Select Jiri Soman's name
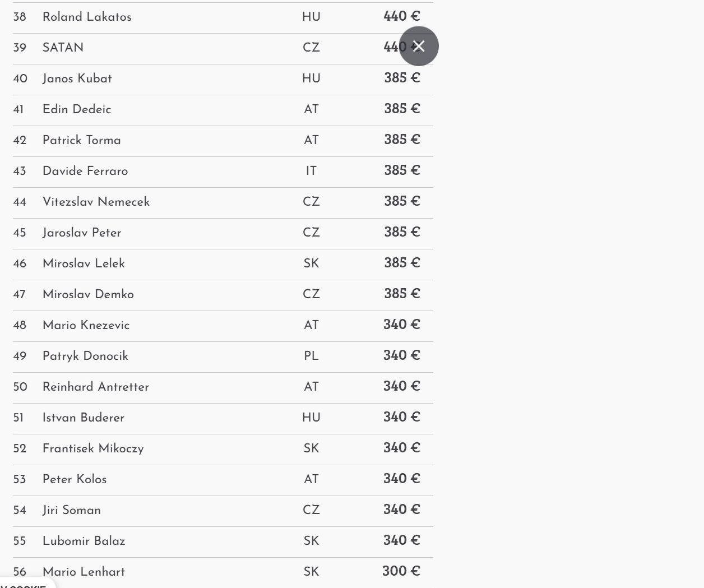 click(x=72, y=510)
